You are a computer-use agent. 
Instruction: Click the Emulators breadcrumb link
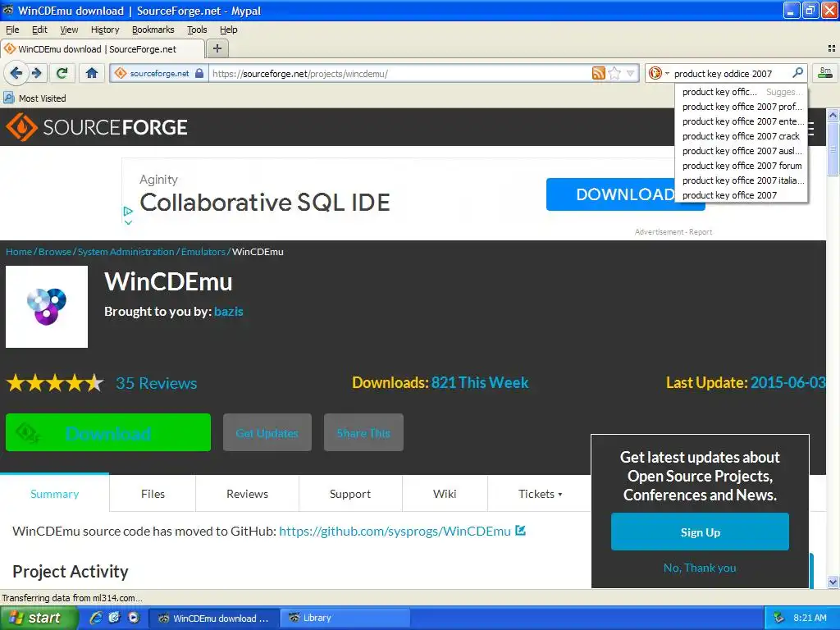point(203,252)
